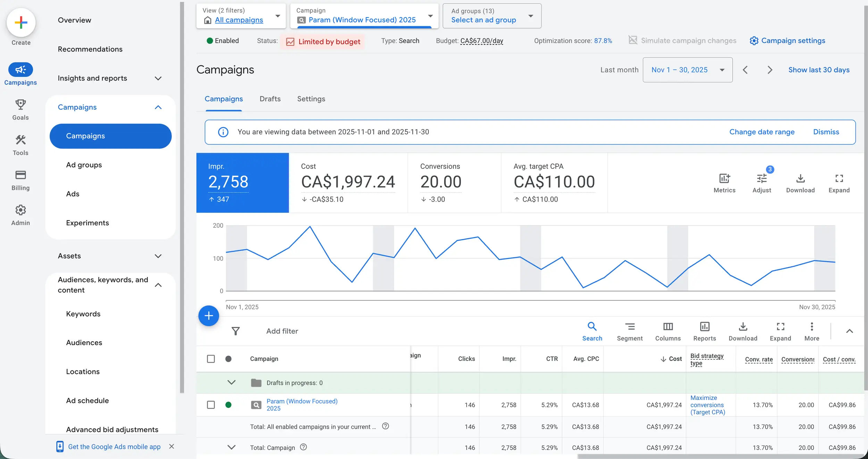
Task: Dismiss the date range notice
Action: (x=826, y=132)
